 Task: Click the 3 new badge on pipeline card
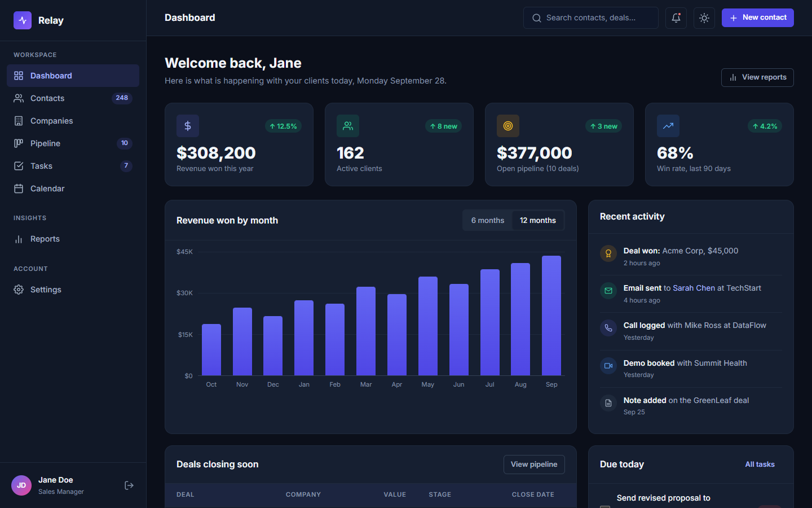pyautogui.click(x=603, y=126)
